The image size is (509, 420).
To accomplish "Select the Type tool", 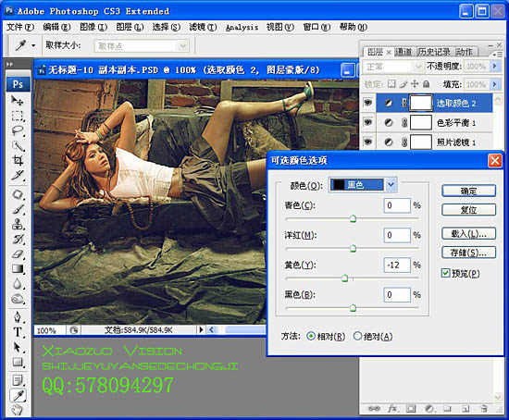I will pyautogui.click(x=18, y=332).
